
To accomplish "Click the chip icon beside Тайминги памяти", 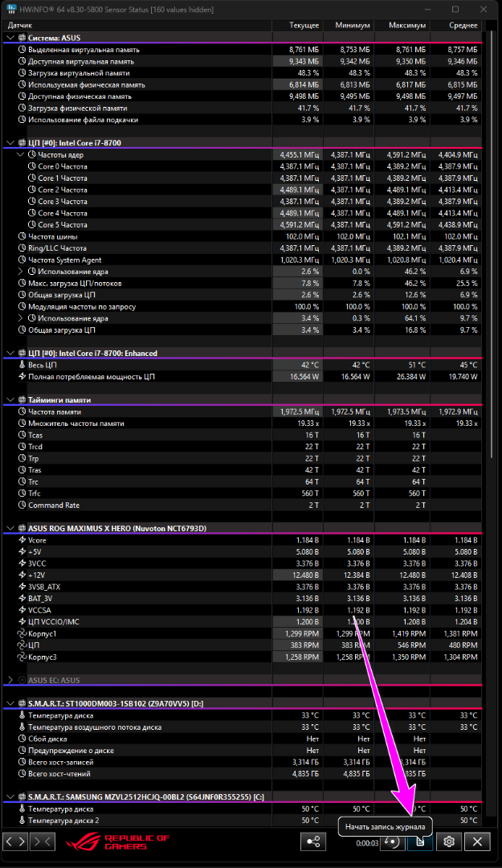I will point(22,399).
